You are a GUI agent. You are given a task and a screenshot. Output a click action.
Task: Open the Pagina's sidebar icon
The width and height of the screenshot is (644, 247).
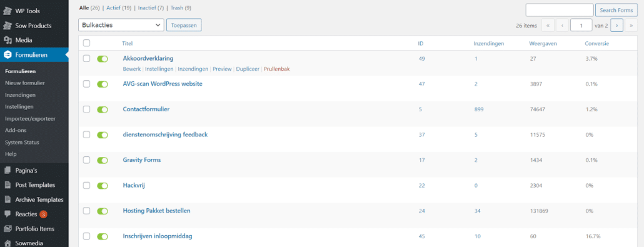tap(7, 170)
